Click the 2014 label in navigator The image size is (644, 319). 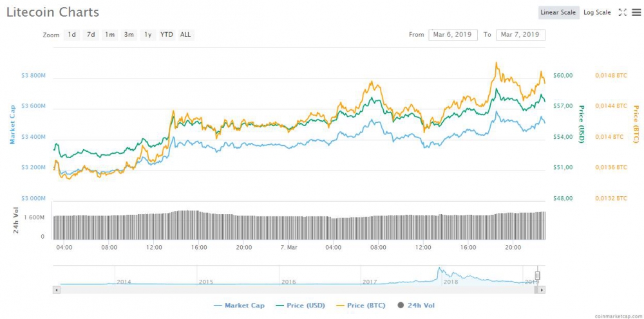click(124, 282)
